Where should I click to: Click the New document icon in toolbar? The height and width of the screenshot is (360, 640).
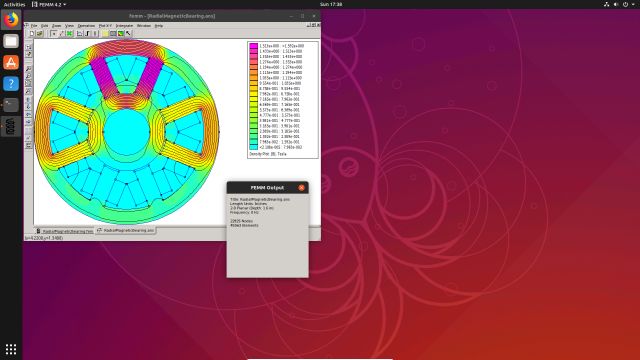[32, 33]
